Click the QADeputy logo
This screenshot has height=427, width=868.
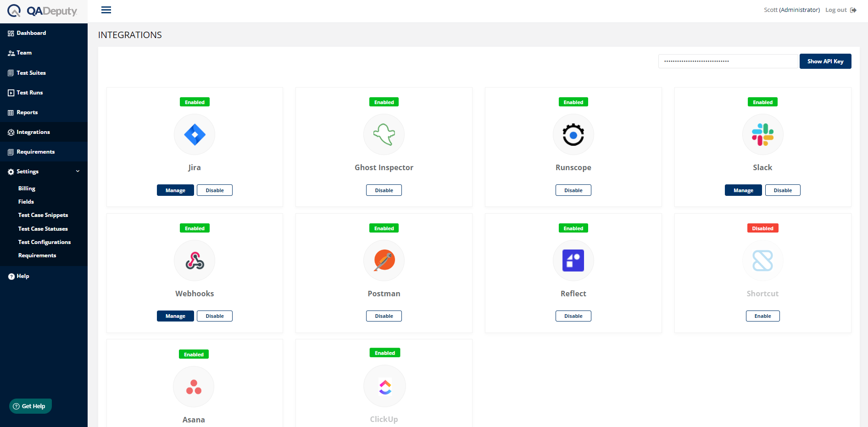click(42, 11)
